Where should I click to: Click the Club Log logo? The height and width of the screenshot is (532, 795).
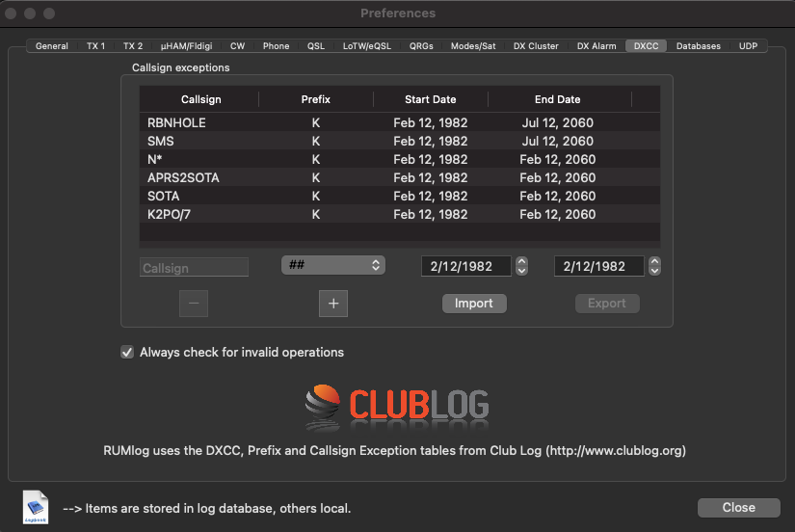397,407
